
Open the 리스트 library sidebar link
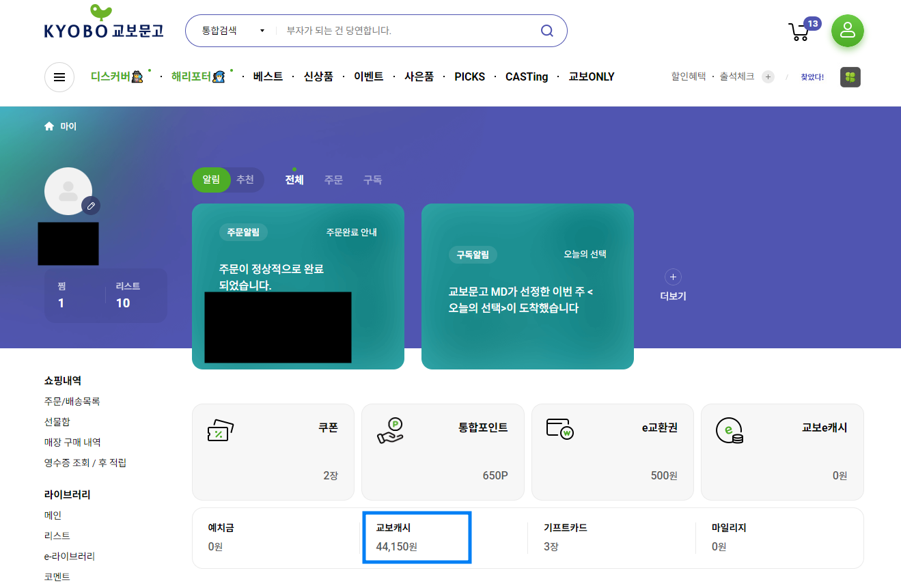57,536
